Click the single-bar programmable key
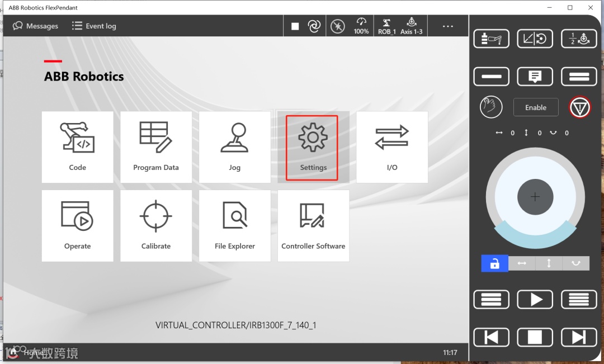The width and height of the screenshot is (604, 364). point(491,76)
